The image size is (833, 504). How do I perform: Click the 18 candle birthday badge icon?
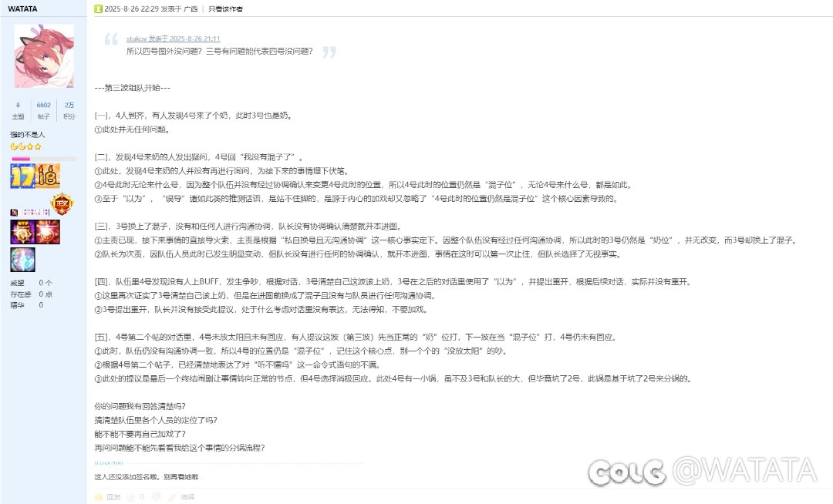coord(48,176)
